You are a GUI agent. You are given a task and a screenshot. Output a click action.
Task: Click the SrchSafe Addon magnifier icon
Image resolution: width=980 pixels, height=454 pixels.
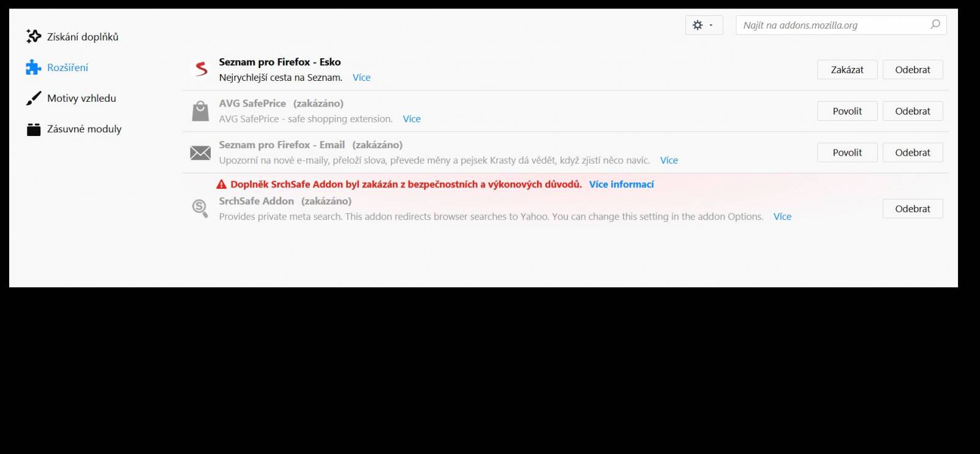[200, 208]
